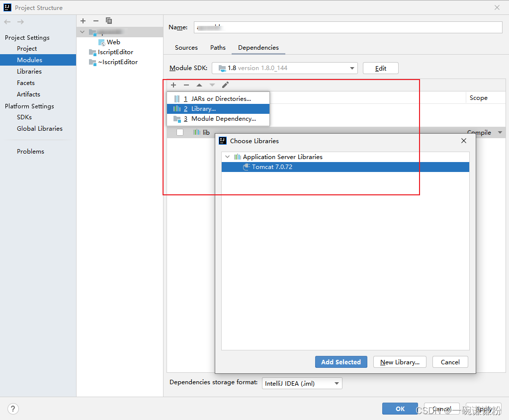Open Libraries settings section
509x420 pixels.
[x=29, y=72]
